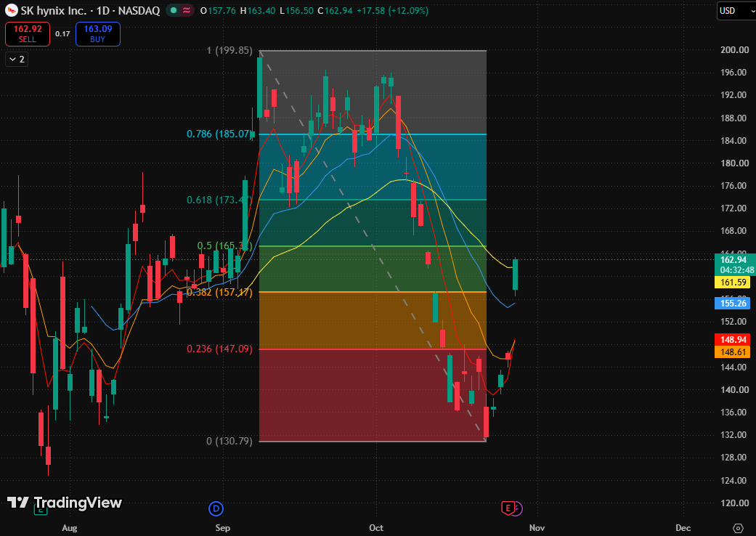Click the pink wavy data indicator icon
The height and width of the screenshot is (536, 756).
click(186, 10)
